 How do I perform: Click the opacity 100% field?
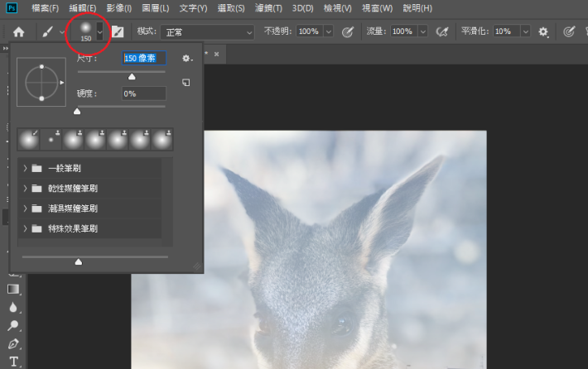(x=310, y=31)
